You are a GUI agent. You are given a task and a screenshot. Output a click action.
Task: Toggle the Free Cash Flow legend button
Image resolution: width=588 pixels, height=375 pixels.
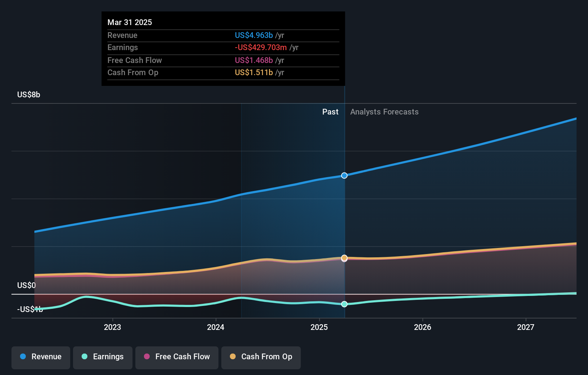pos(177,357)
